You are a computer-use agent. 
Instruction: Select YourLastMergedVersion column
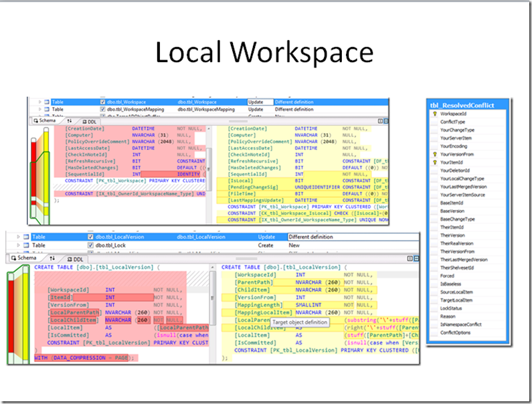[x=464, y=187]
